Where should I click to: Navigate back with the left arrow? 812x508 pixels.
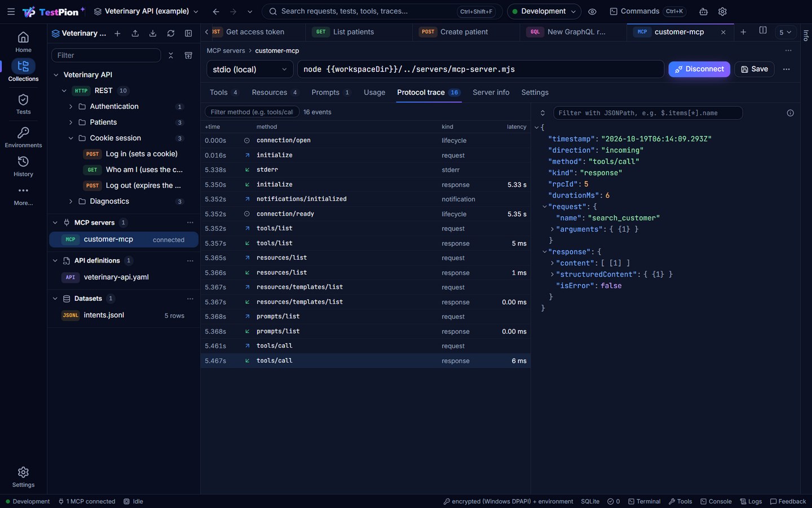point(216,11)
